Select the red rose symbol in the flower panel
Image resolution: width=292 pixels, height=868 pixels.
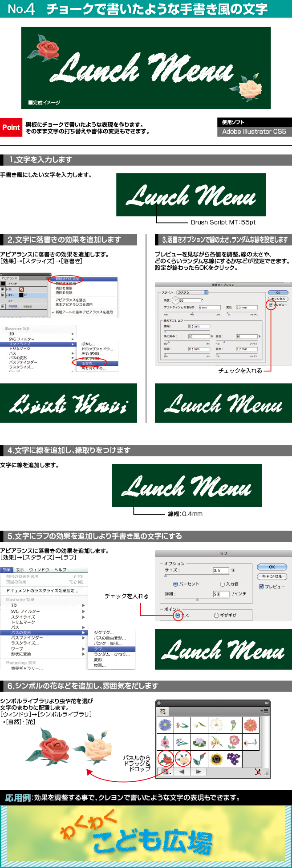[166, 759]
